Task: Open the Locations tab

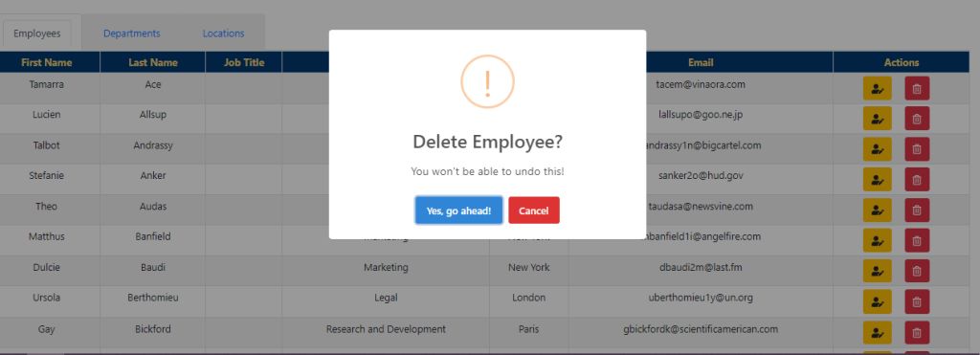Action: (x=223, y=33)
